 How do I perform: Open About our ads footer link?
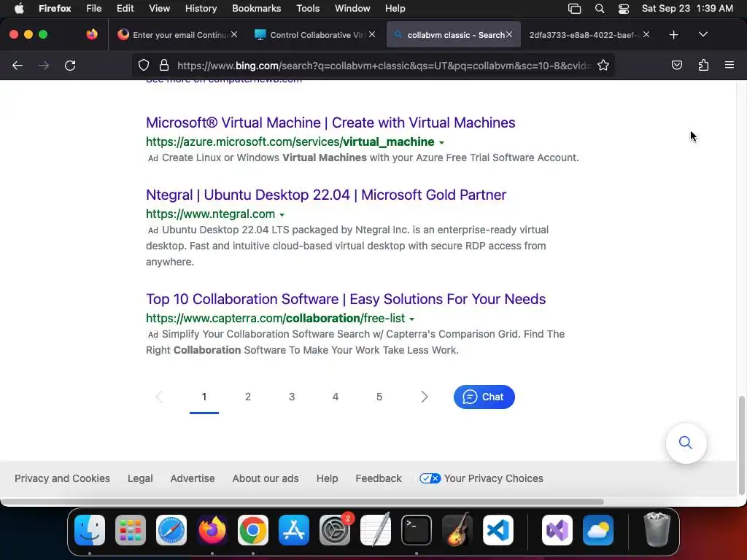(x=266, y=478)
